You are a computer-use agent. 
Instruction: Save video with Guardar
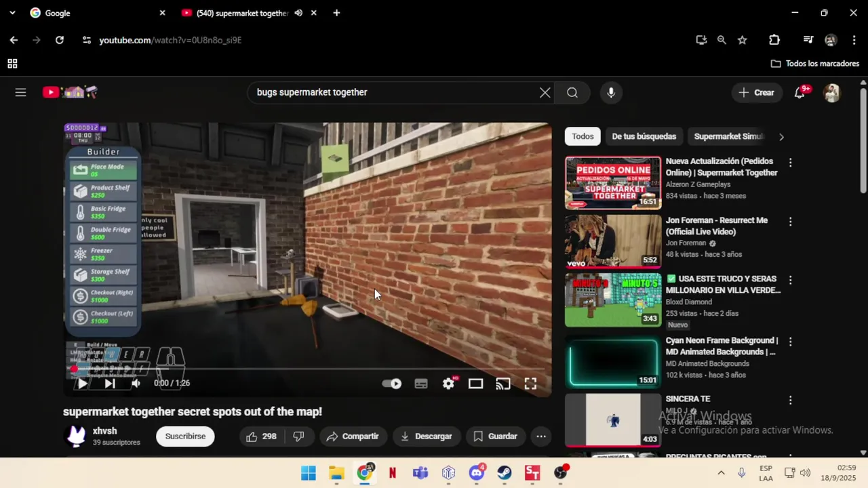(x=495, y=436)
